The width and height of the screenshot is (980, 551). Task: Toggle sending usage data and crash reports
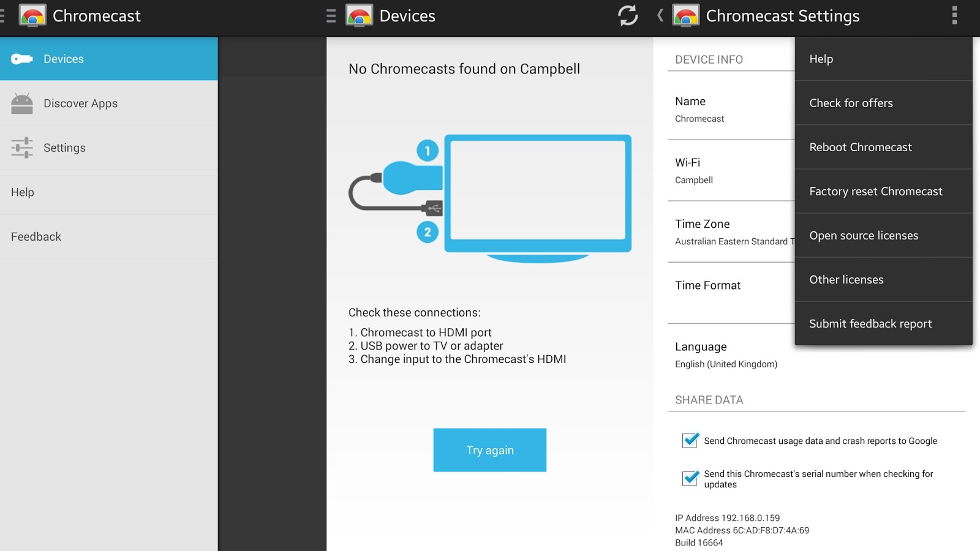coord(690,440)
